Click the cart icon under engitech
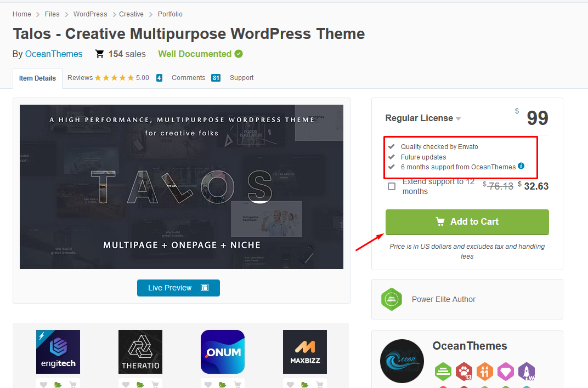Screen dimensions: 588x388 tap(73, 385)
